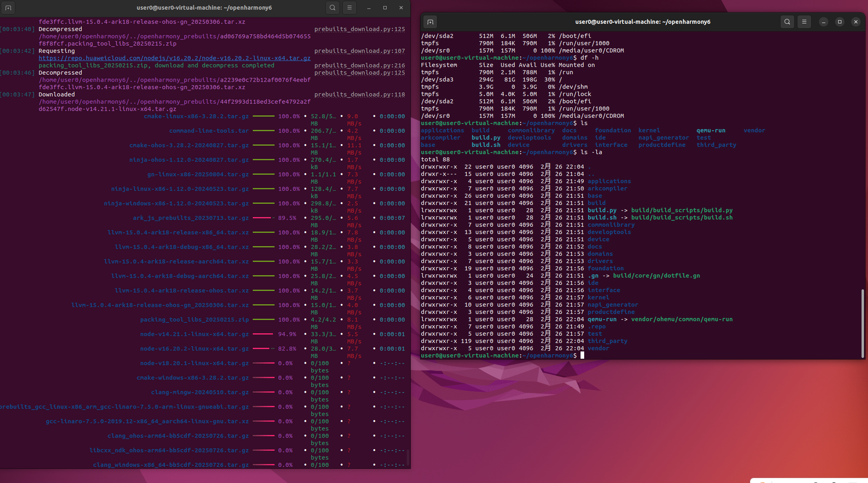The image size is (868, 483).
Task: Maximize the download-progress terminal window
Action: (385, 8)
